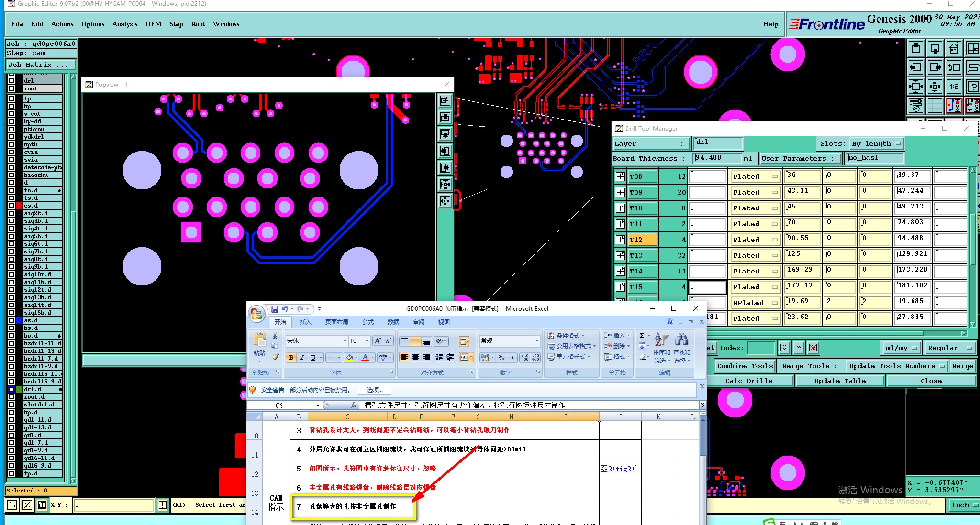Open Plated type dropdown for T10
Screen dimensions: 980x525
click(x=756, y=208)
